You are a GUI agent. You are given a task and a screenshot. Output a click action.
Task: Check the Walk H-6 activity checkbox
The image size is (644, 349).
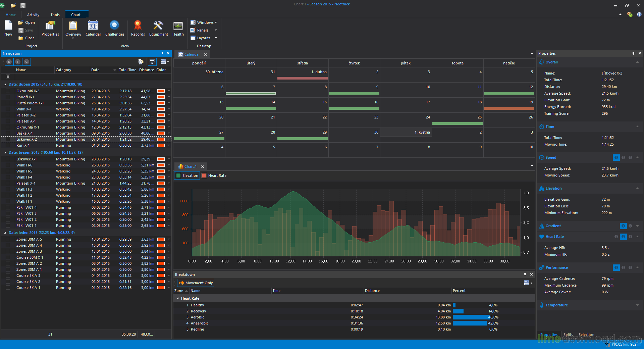(8, 165)
